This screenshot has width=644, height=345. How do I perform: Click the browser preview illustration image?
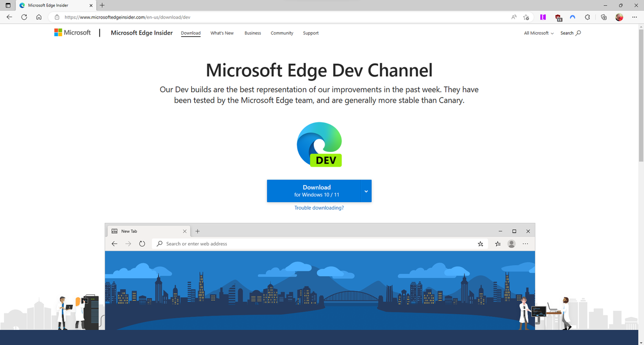coord(320,277)
